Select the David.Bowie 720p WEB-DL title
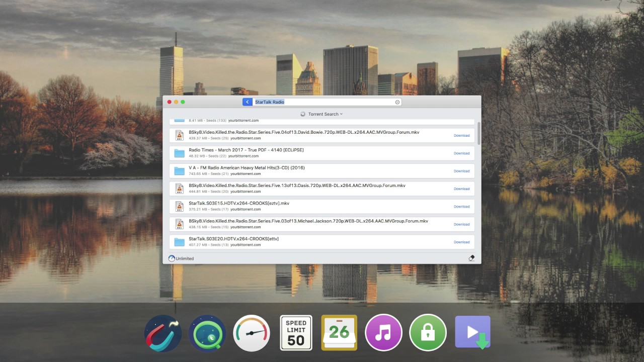 coord(304,132)
